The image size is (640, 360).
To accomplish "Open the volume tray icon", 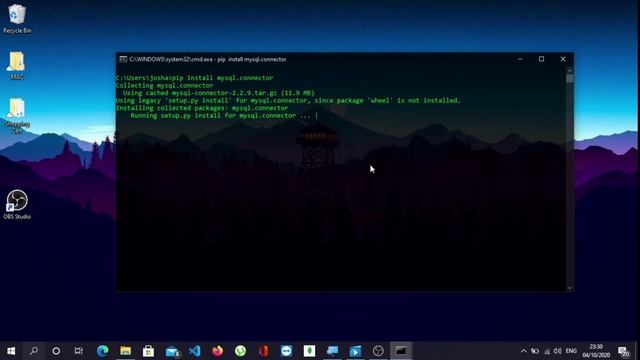I will 557,351.
